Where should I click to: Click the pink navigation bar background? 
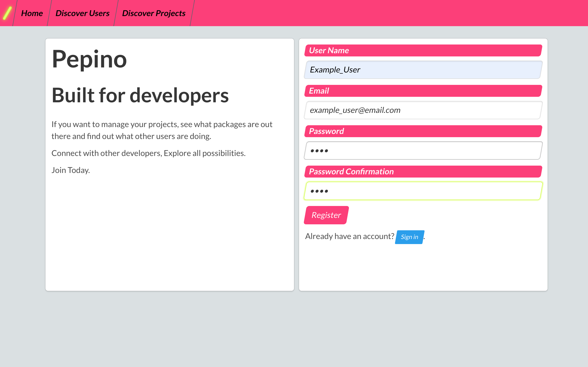pos(389,12)
